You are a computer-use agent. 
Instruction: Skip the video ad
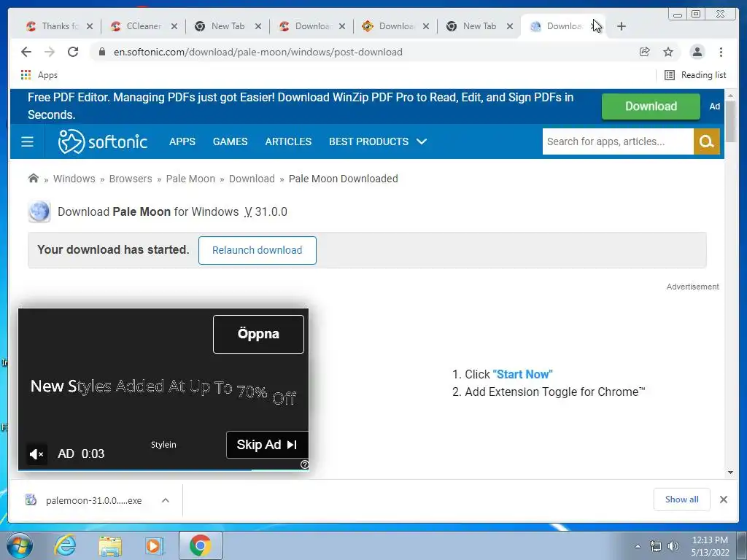coord(267,445)
